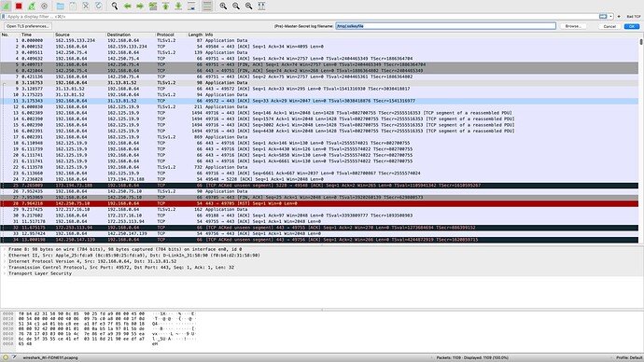Click the Browse button

point(573,26)
